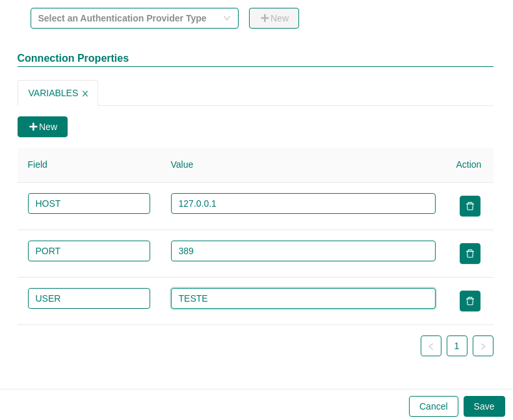The image size is (513, 420).
Task: Switch to the VARIABLES tab
Action: point(53,93)
